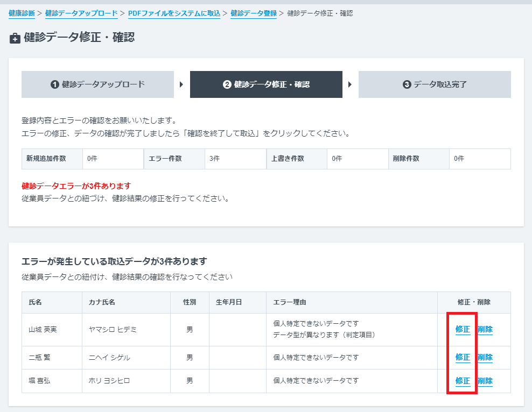This screenshot has height=412, width=532.
Task: Click 削除 for 二瓶 繁
Action: [486, 357]
